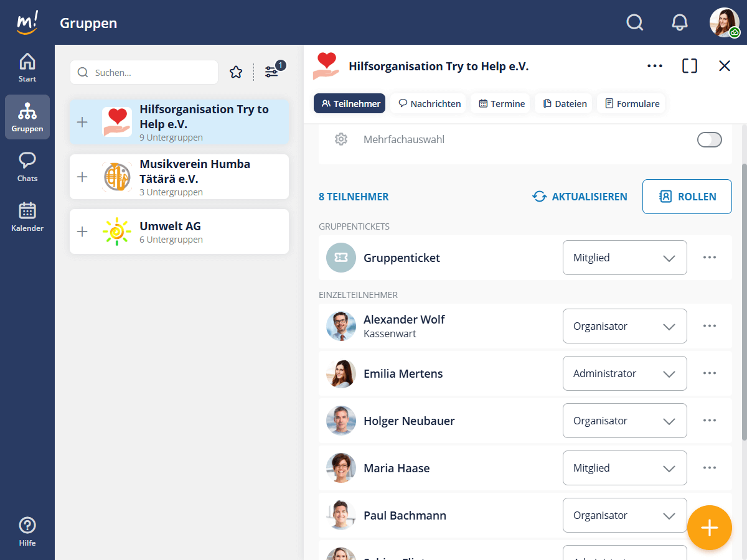The width and height of the screenshot is (747, 560).
Task: Change Gruppenticket role via its dropdown
Action: click(624, 257)
